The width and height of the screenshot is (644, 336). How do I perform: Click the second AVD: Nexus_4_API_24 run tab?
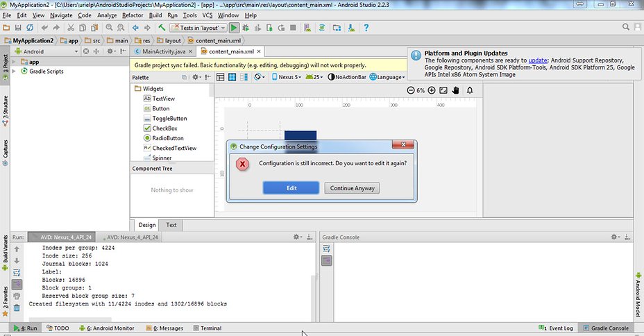tap(130, 237)
